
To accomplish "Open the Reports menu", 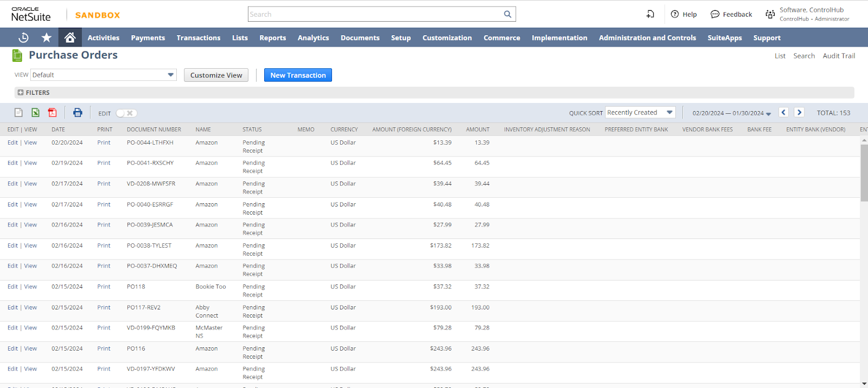I will (273, 37).
